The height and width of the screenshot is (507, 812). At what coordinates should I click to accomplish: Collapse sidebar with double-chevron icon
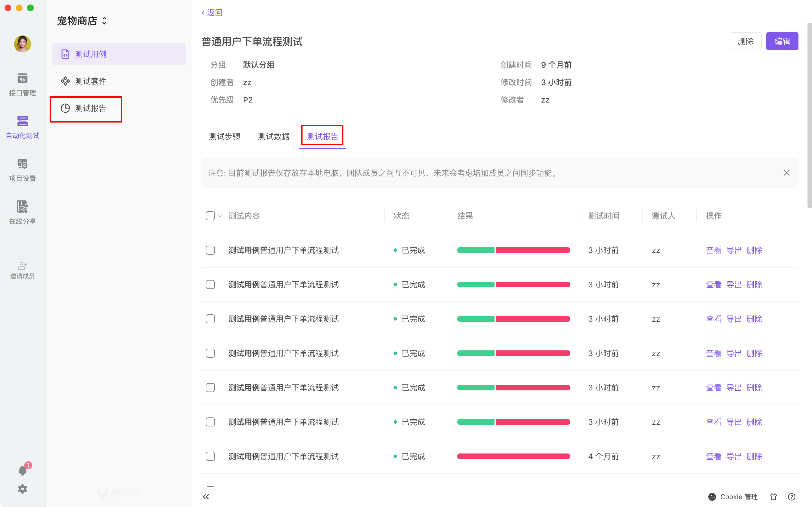206,497
